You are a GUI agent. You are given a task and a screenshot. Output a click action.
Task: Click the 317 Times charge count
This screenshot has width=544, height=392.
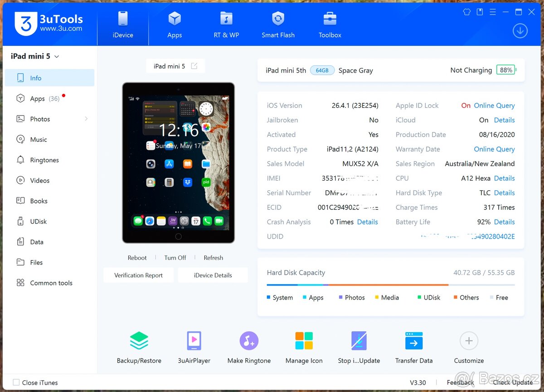coord(499,207)
